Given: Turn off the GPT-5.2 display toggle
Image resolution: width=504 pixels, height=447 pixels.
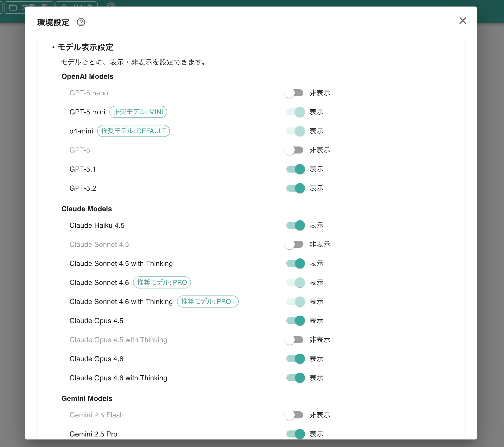Looking at the screenshot, I should (x=296, y=188).
